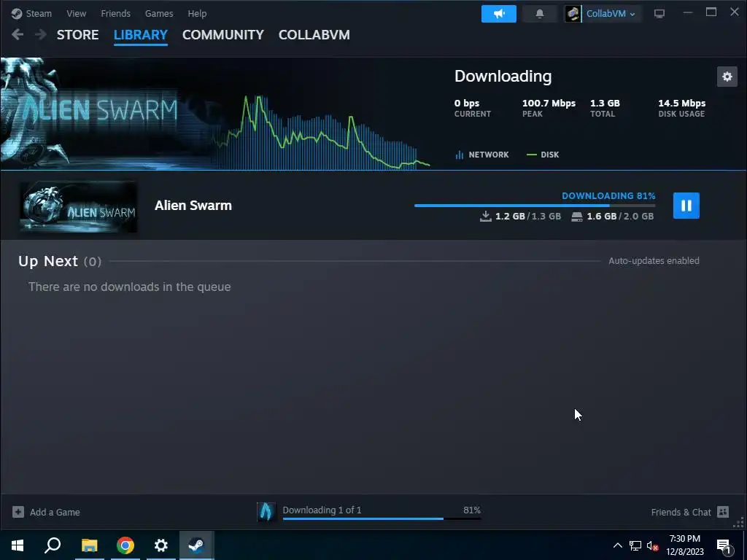
Task: Open the Games menu
Action: [x=158, y=13]
